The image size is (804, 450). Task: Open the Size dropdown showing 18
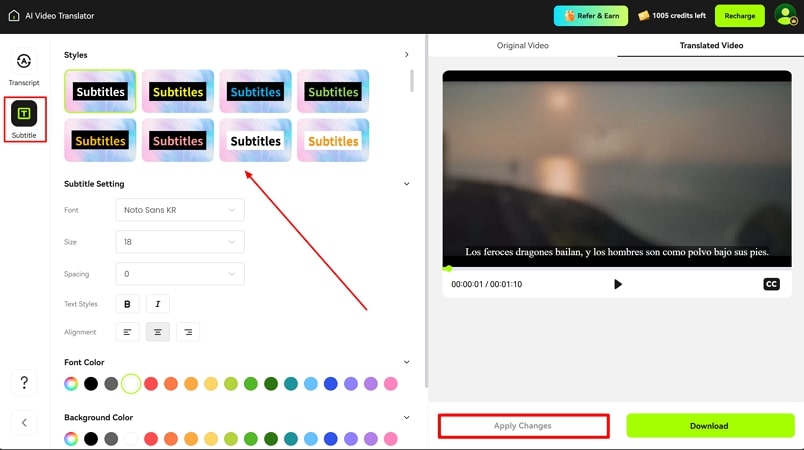180,242
